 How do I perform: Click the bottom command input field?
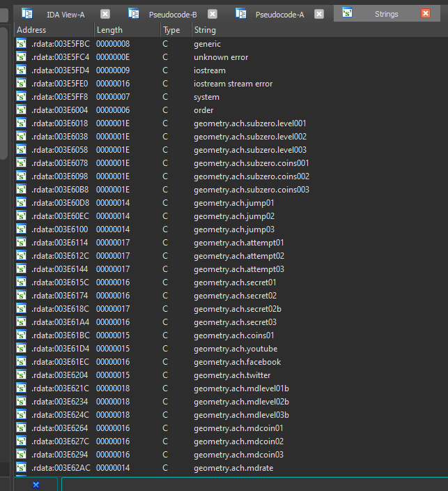(x=255, y=485)
